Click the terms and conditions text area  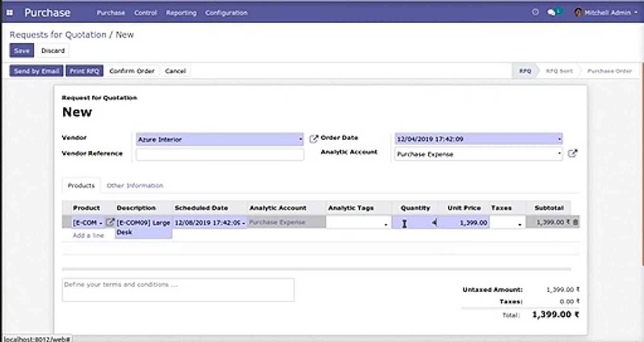[x=178, y=290]
